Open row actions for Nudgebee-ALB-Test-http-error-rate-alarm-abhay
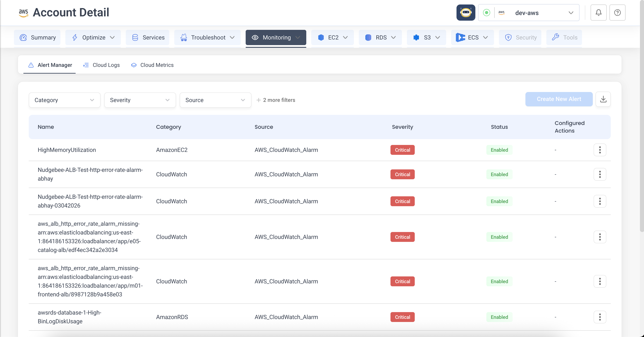Screen dimensions: 644x337 pos(600,174)
